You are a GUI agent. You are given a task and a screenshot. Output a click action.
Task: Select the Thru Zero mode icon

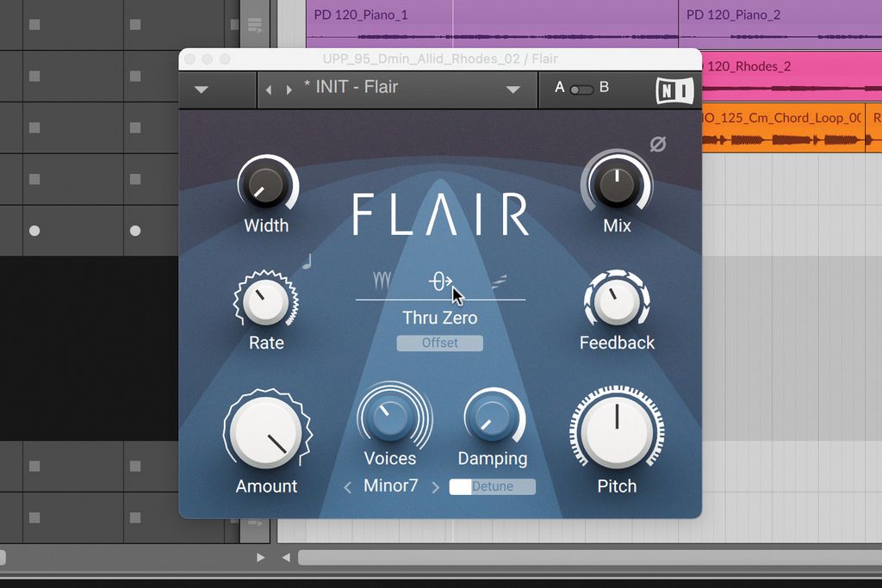click(x=439, y=280)
